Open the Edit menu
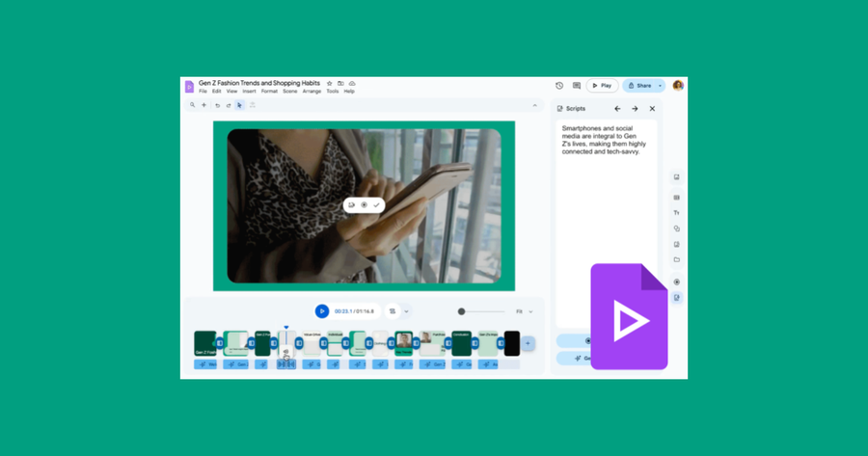 216,92
